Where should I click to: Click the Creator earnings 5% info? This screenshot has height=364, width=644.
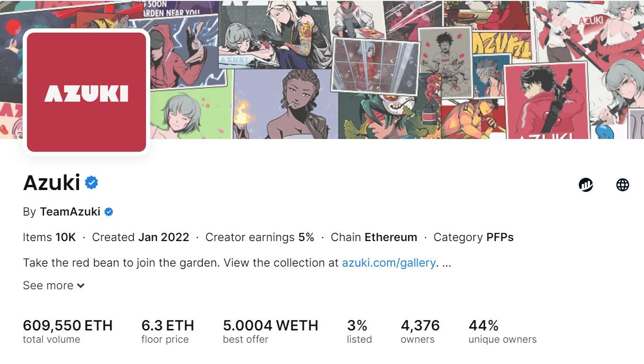pos(259,237)
